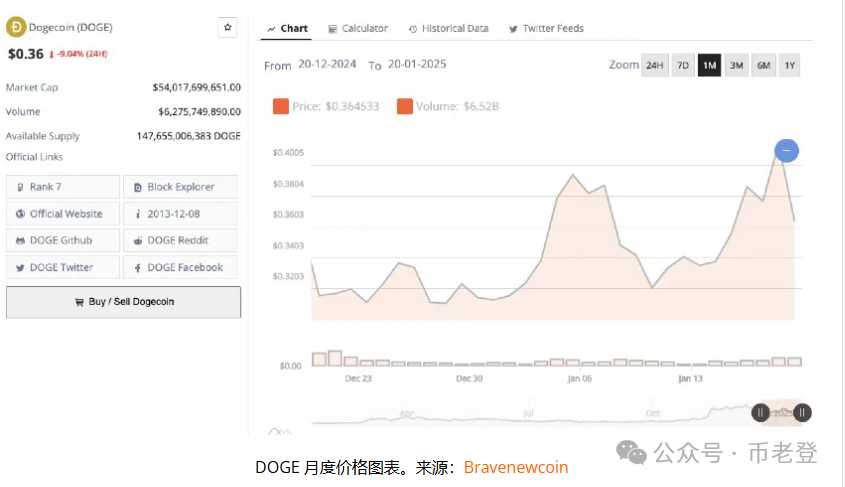Viewport: 845px width, 487px height.
Task: Click the info icon beside 2013-12-08
Action: tap(138, 214)
